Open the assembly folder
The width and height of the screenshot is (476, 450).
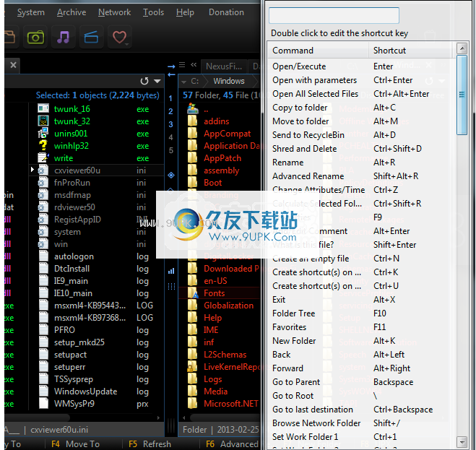(x=221, y=170)
